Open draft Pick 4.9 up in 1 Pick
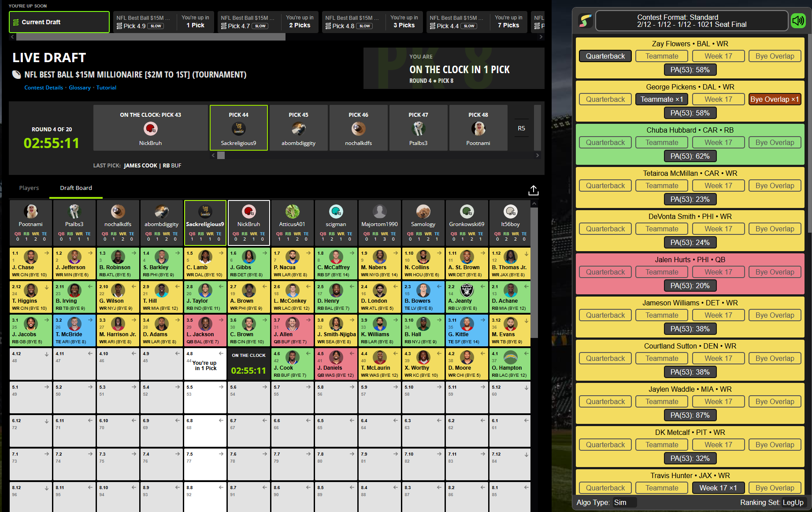This screenshot has height=512, width=812. click(x=163, y=22)
